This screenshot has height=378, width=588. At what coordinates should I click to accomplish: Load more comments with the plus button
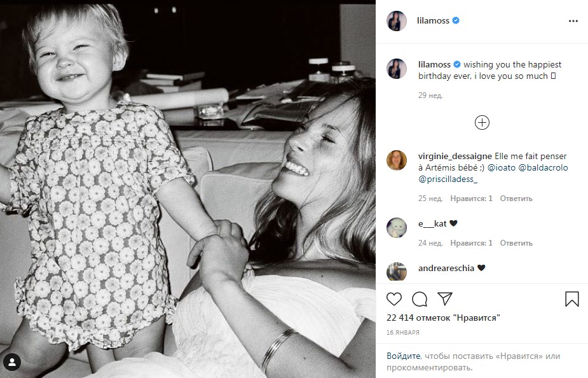click(482, 122)
